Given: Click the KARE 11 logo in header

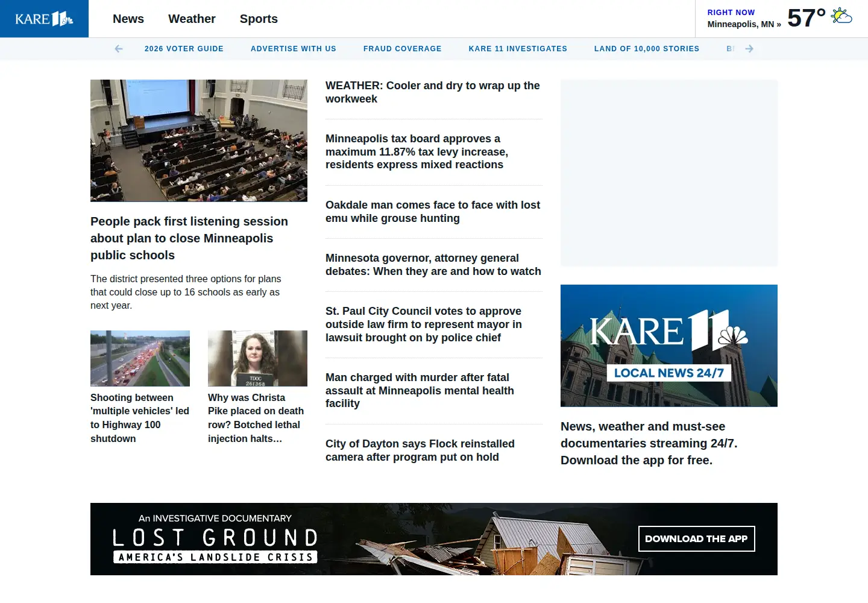Looking at the screenshot, I should pos(44,19).
